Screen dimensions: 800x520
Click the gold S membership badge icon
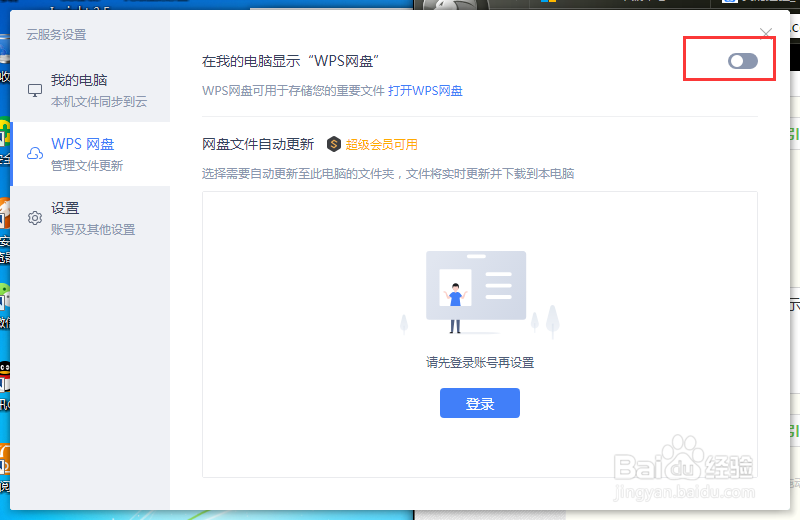coord(334,144)
